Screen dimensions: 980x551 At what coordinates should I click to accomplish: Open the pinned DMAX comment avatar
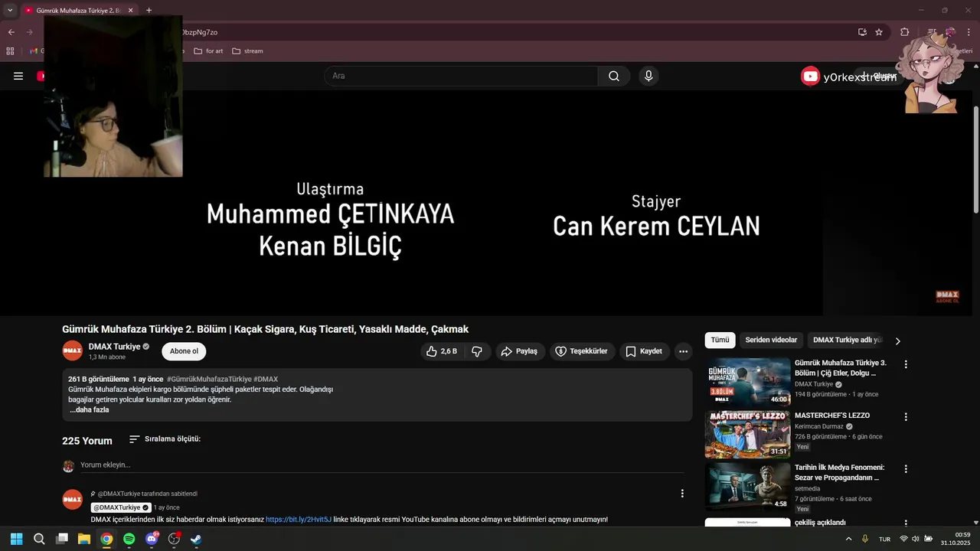point(72,499)
